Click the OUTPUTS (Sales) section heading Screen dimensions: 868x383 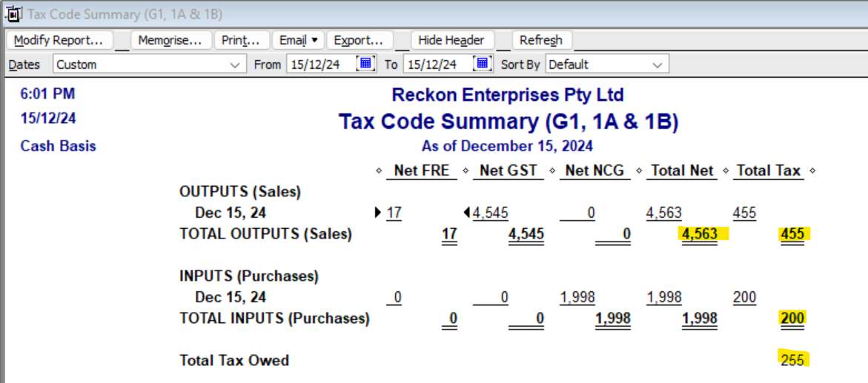pyautogui.click(x=240, y=192)
